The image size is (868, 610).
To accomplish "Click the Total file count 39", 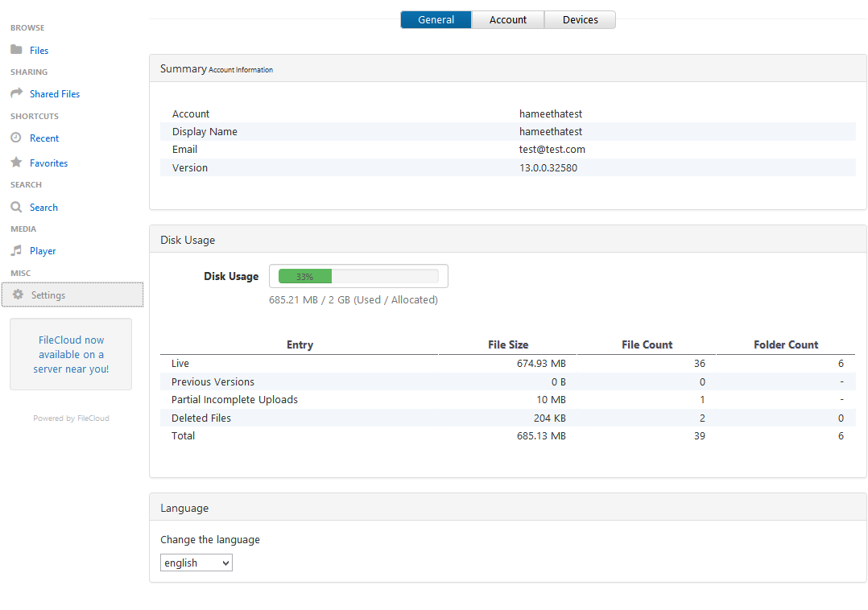I will [x=699, y=436].
